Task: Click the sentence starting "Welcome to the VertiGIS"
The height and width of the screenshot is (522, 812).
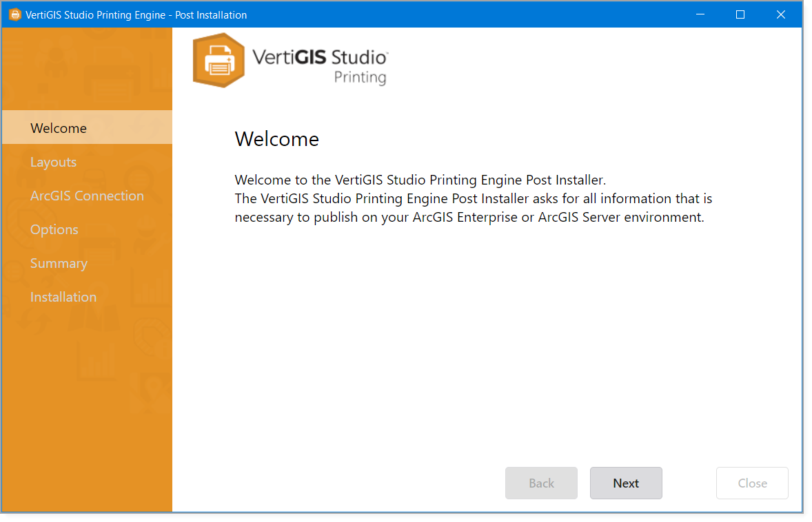Action: click(x=420, y=180)
